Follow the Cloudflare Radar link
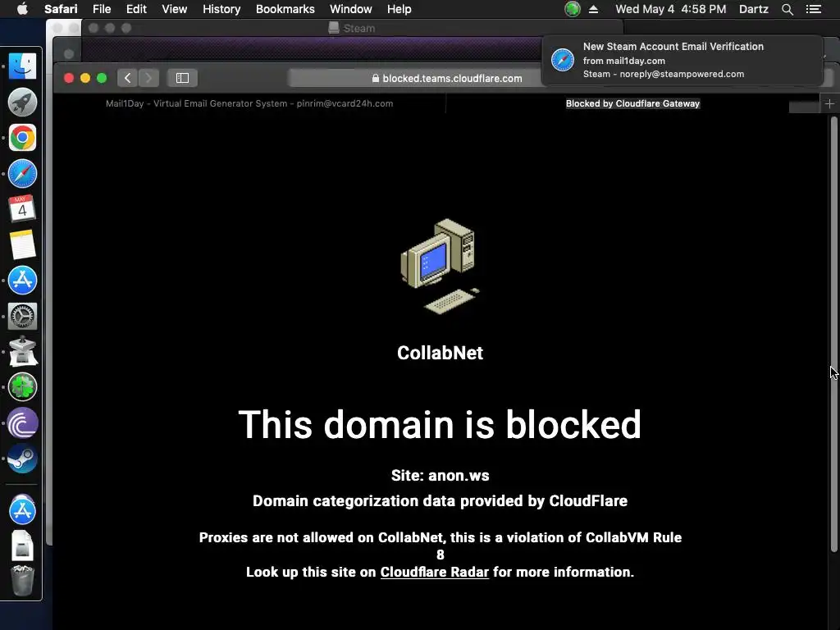 (x=435, y=572)
